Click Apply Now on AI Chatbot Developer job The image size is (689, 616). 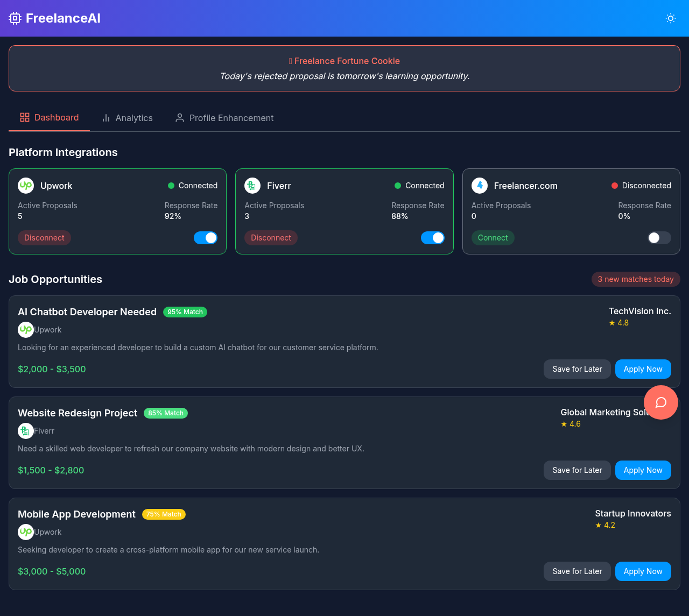point(643,369)
